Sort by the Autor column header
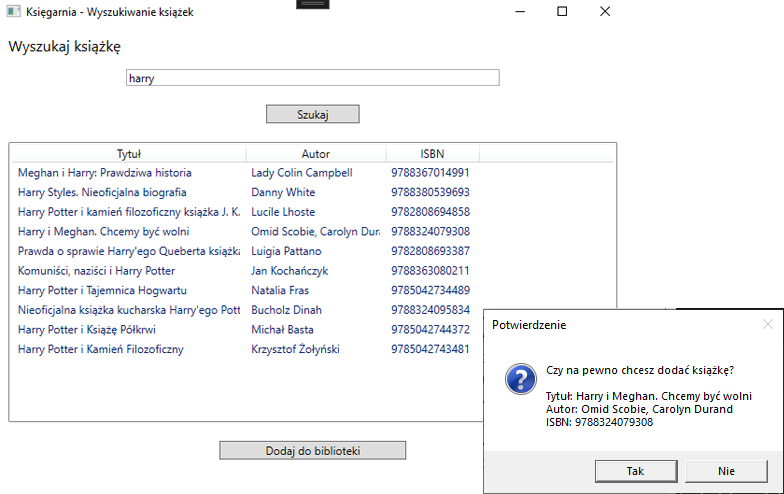 tap(316, 154)
